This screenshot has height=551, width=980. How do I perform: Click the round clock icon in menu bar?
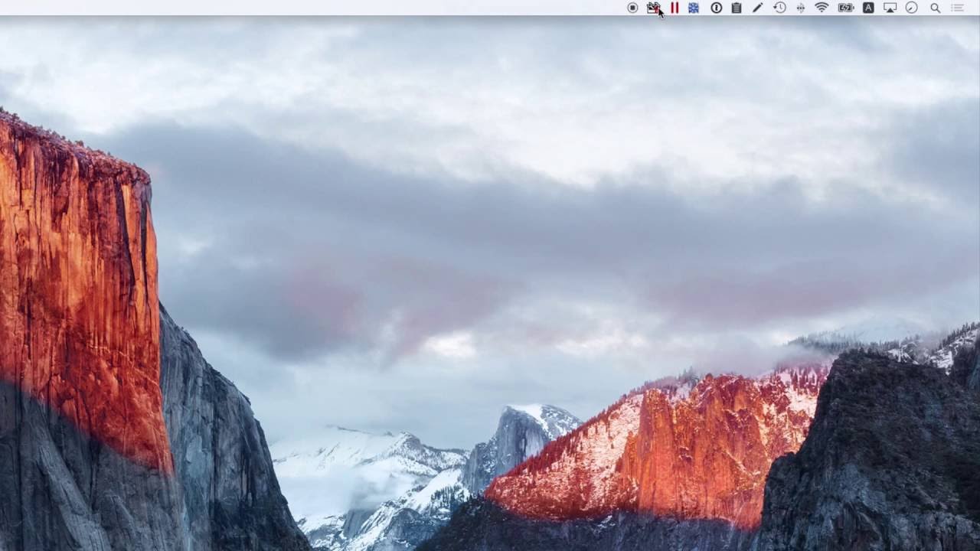pos(911,8)
